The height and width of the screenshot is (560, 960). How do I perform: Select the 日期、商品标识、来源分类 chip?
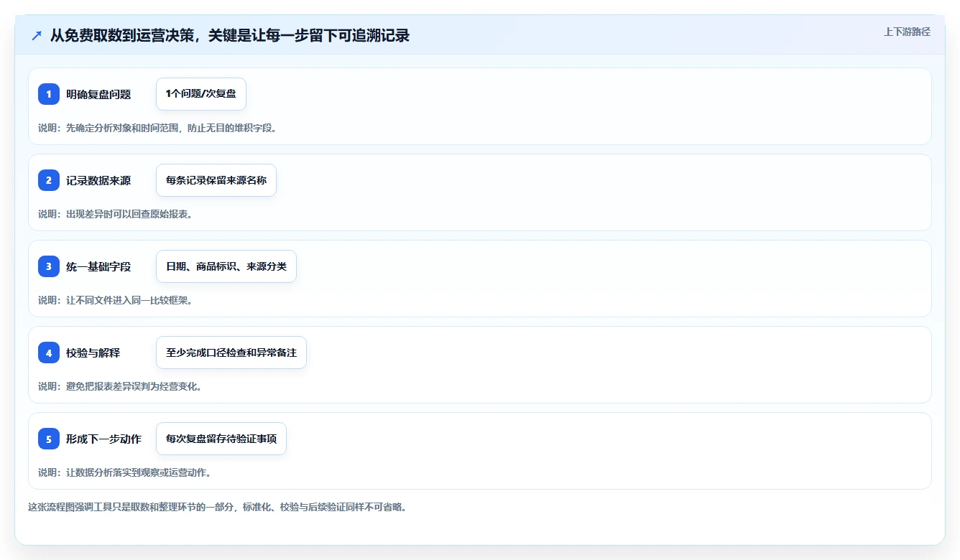click(x=226, y=266)
